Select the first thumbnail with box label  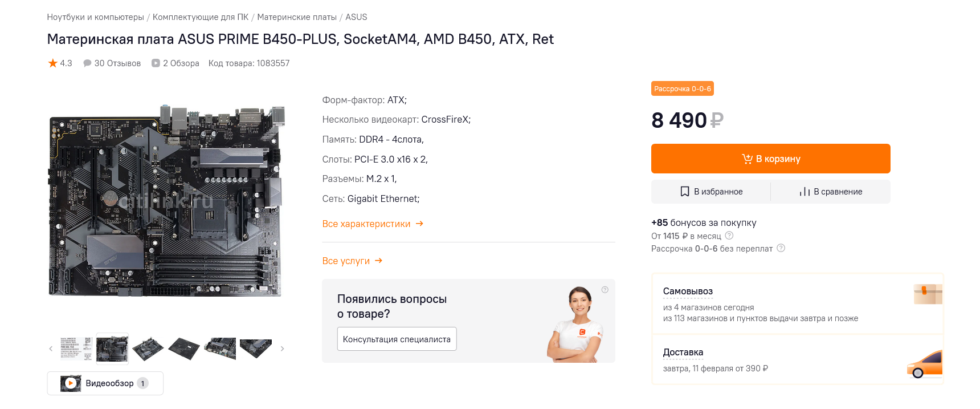pos(76,348)
